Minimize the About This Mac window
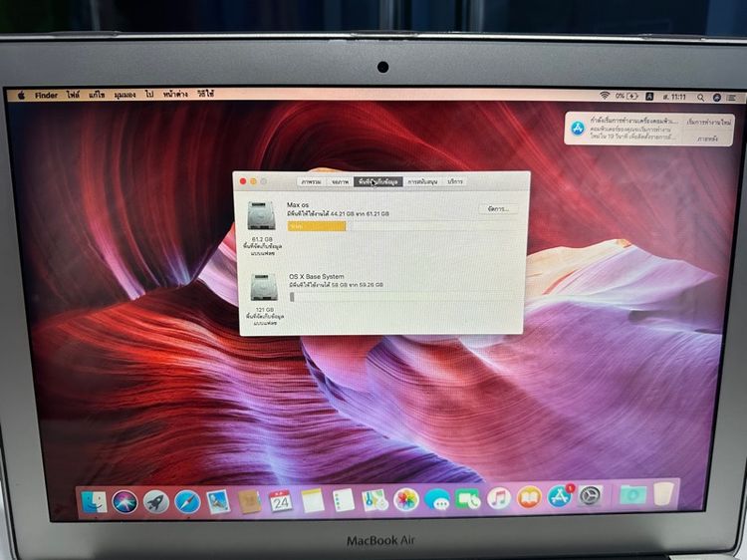Screen dimensions: 747x560 point(253,181)
